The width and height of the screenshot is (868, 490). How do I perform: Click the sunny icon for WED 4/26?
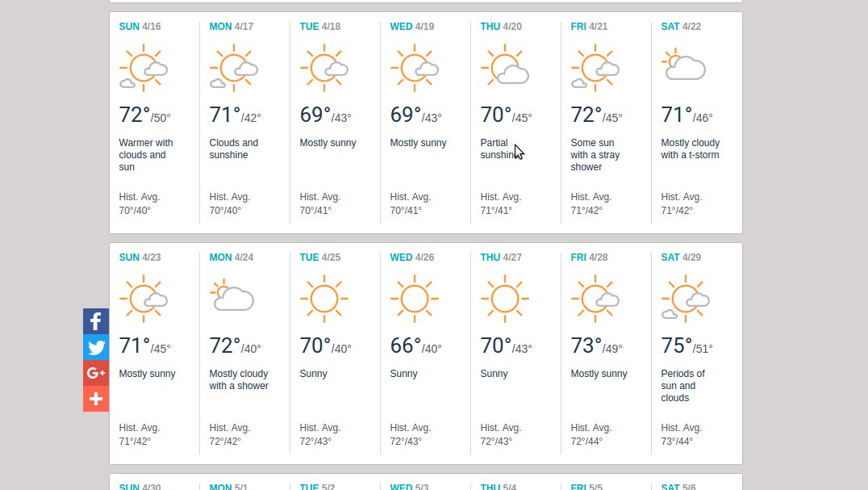pos(414,299)
